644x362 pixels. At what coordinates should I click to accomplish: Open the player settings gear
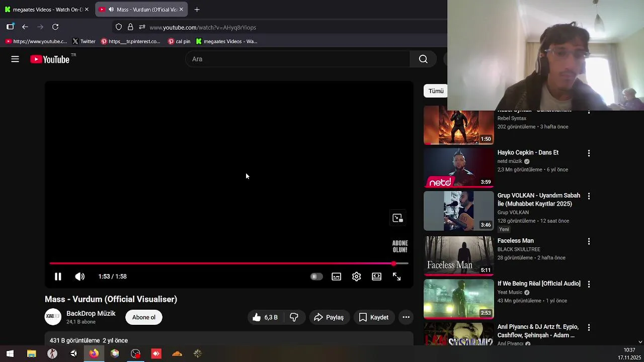[356, 277]
